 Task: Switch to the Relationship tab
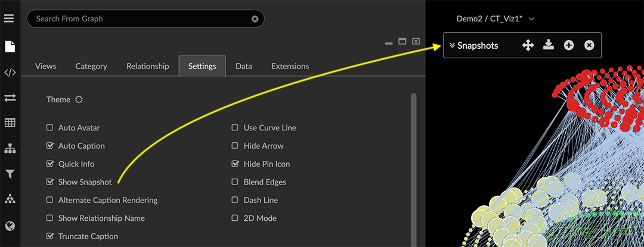click(x=147, y=66)
